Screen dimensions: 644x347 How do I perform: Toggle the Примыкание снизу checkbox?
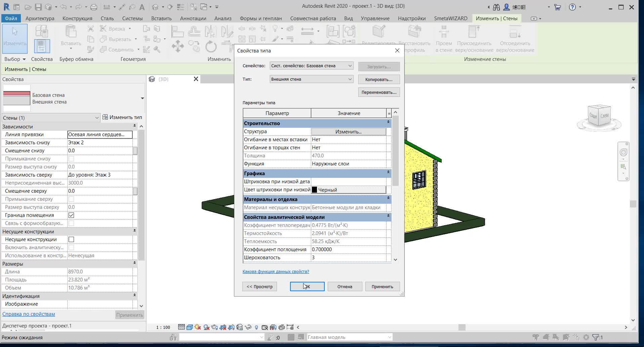[x=71, y=159]
